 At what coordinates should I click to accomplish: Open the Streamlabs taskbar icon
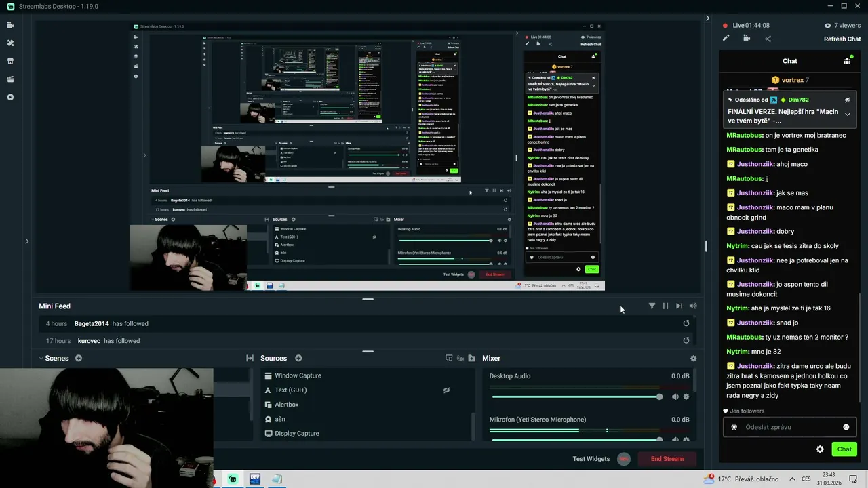tap(233, 479)
